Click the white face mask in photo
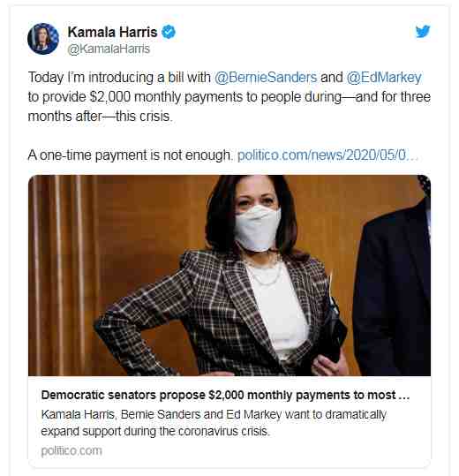 click(x=257, y=228)
